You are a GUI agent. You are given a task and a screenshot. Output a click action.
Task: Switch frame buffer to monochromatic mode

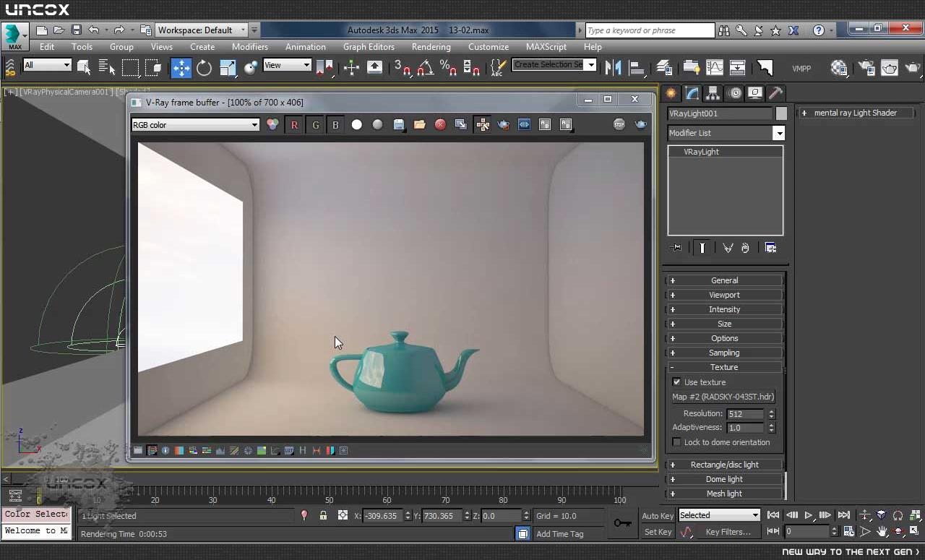coord(377,125)
